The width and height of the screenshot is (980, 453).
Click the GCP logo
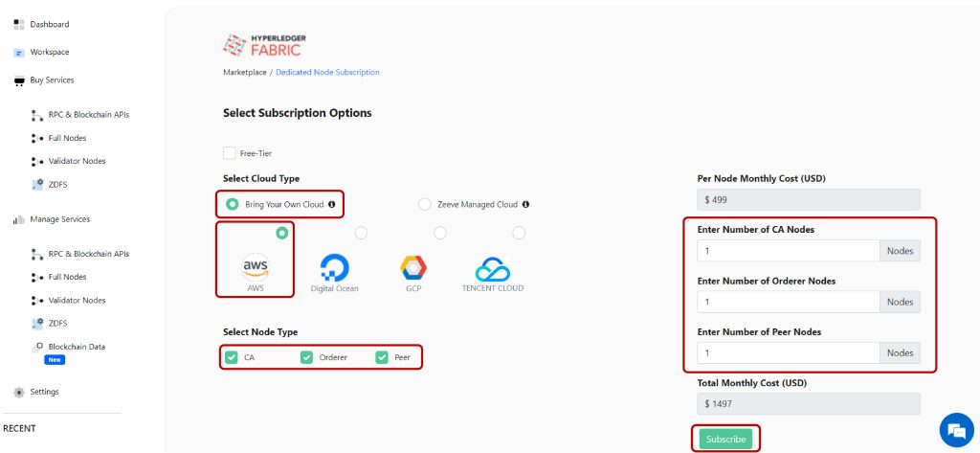tap(413, 268)
